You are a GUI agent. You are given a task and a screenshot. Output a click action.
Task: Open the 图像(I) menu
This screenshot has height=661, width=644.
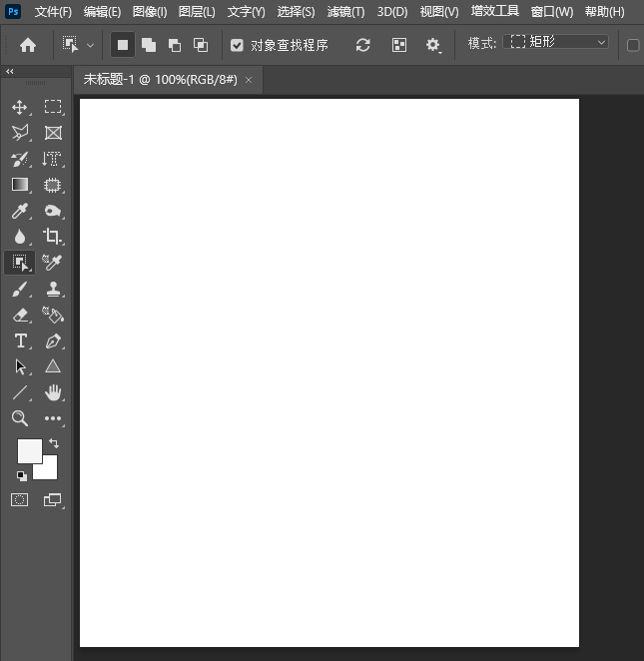pos(150,11)
